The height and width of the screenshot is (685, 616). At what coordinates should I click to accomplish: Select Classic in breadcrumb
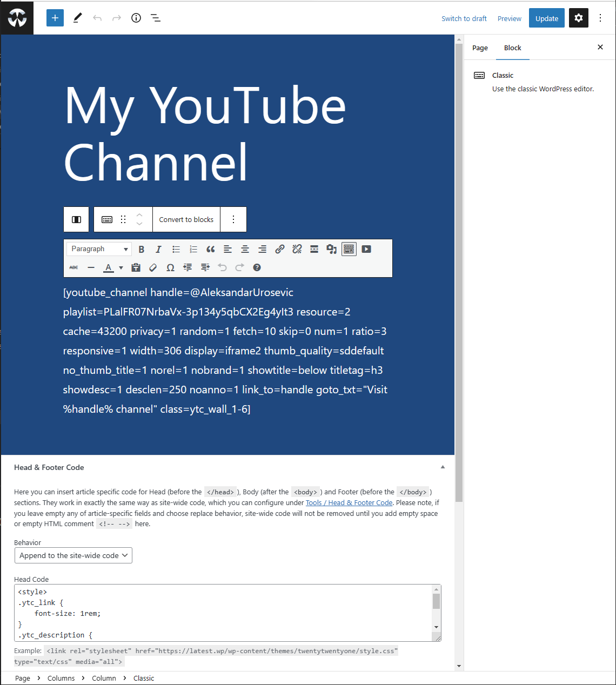[x=144, y=679]
